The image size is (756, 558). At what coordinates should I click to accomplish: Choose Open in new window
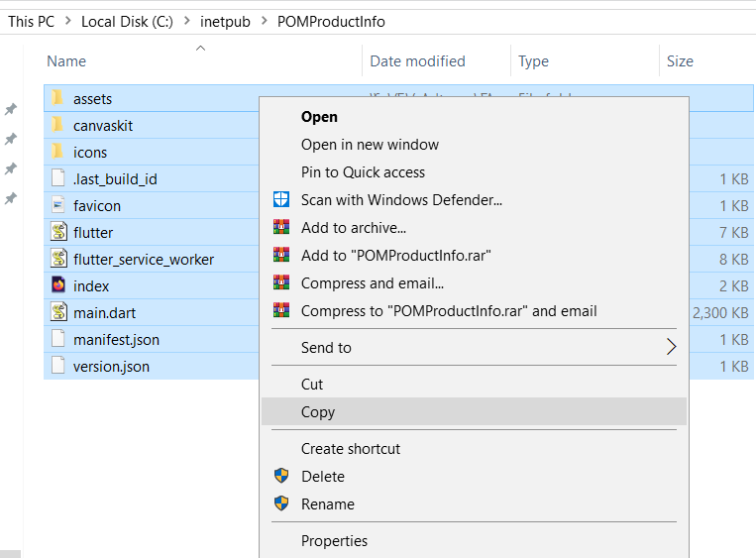pyautogui.click(x=474, y=145)
